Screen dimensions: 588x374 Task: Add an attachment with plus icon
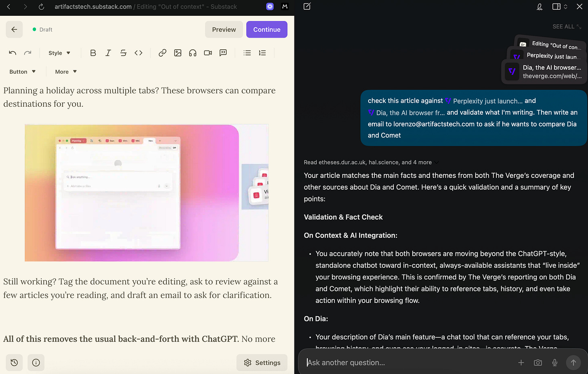(x=521, y=363)
